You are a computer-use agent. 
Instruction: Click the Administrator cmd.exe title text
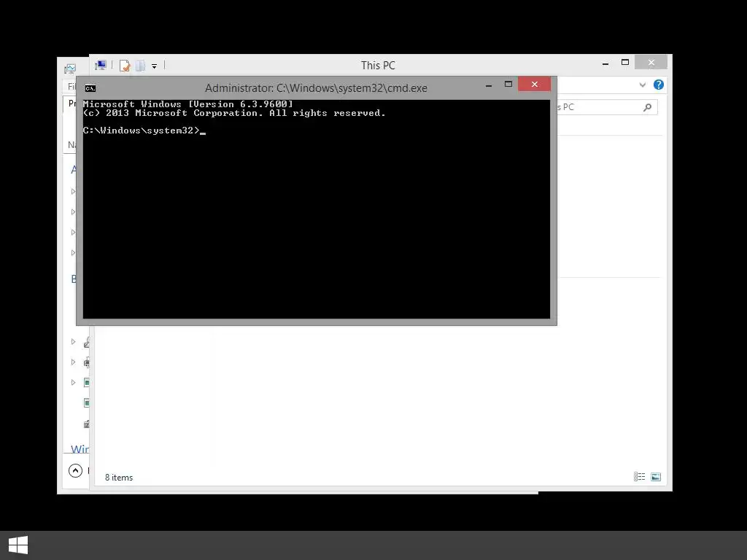click(316, 88)
